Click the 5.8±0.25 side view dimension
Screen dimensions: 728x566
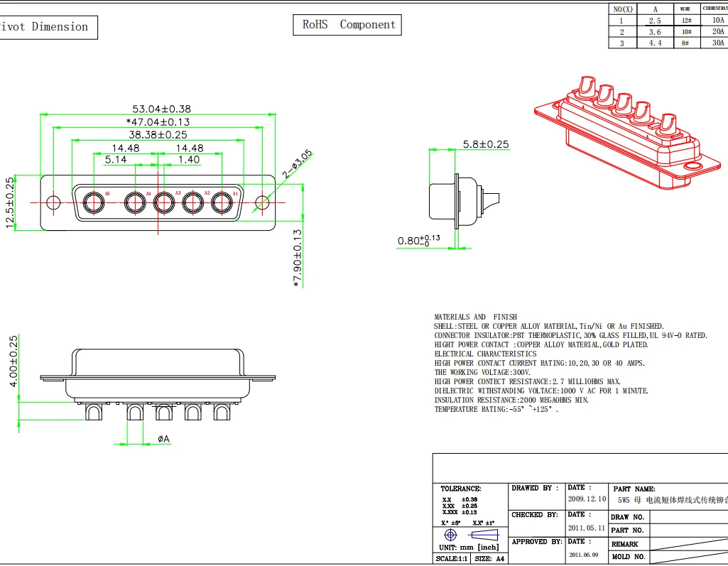pyautogui.click(x=486, y=144)
